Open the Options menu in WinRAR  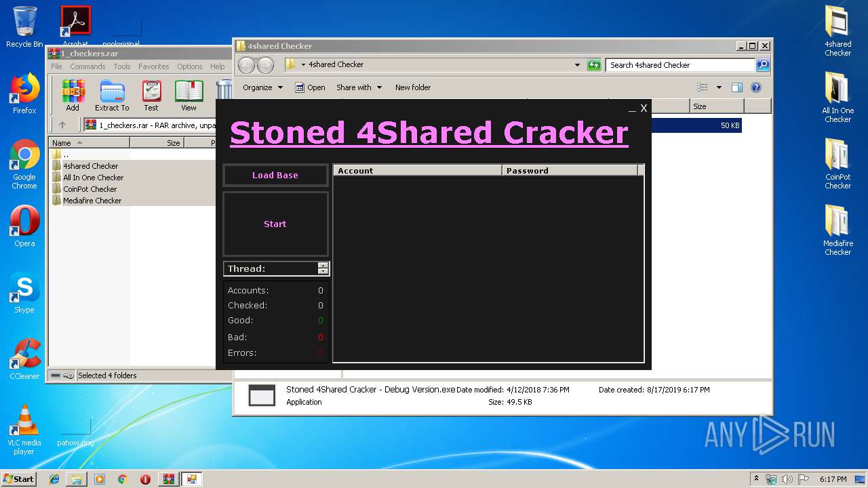click(x=190, y=66)
